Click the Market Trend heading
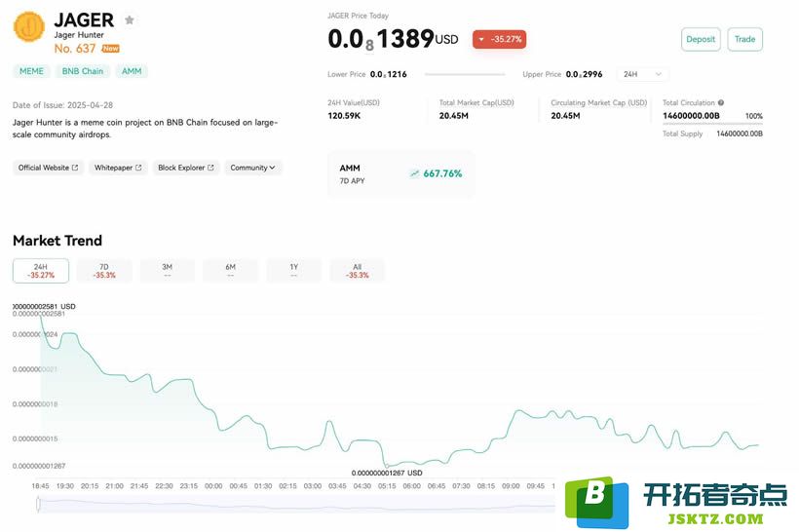This screenshot has height=532, width=799. pos(57,241)
